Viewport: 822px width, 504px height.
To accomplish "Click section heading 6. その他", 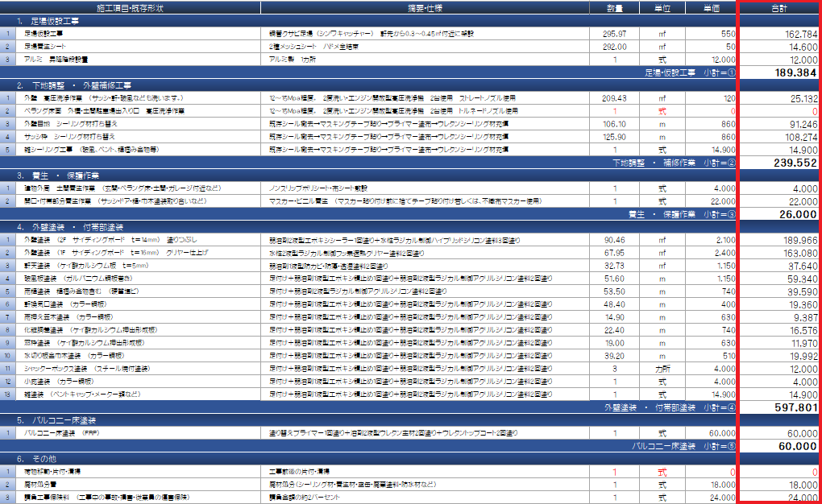I will click(36, 459).
